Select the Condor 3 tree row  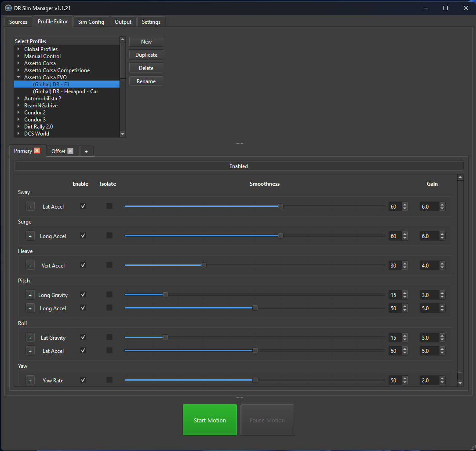click(67, 119)
